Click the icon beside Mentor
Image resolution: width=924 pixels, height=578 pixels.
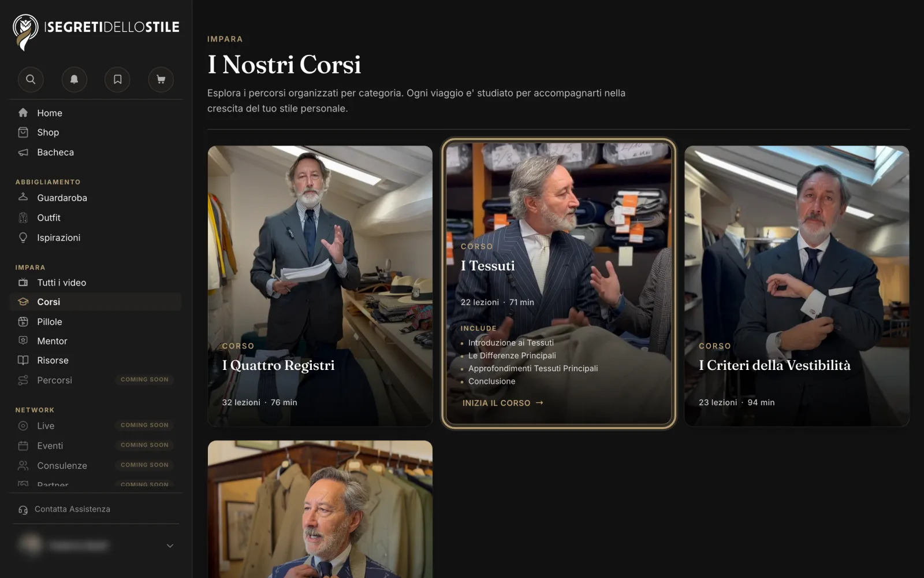[23, 341]
